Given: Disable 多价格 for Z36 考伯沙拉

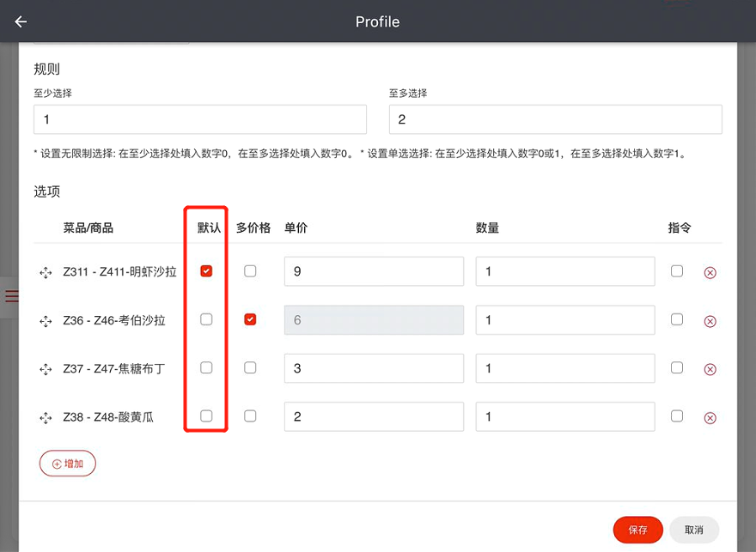Looking at the screenshot, I should (x=250, y=319).
